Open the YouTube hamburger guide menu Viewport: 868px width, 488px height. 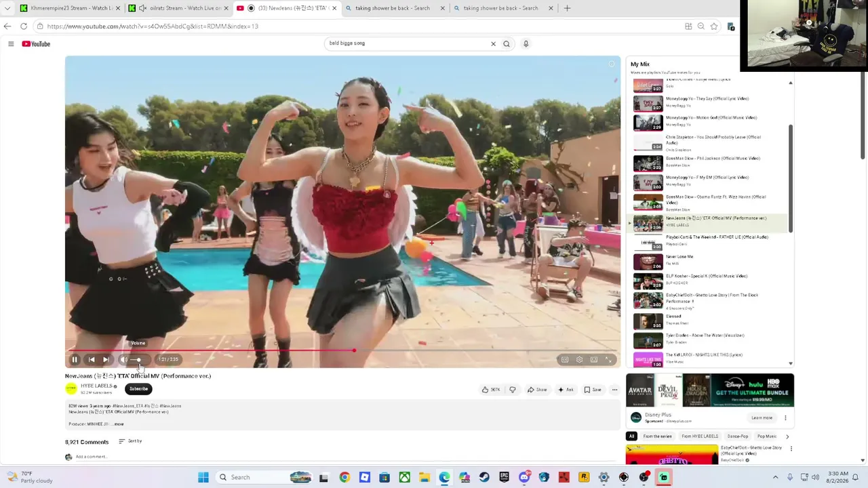pos(11,44)
